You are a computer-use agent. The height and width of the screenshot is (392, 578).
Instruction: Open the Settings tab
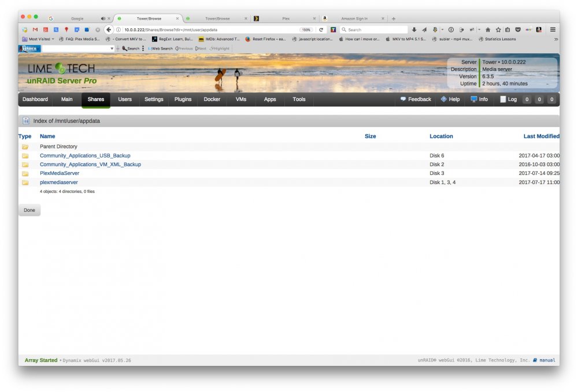pyautogui.click(x=154, y=99)
